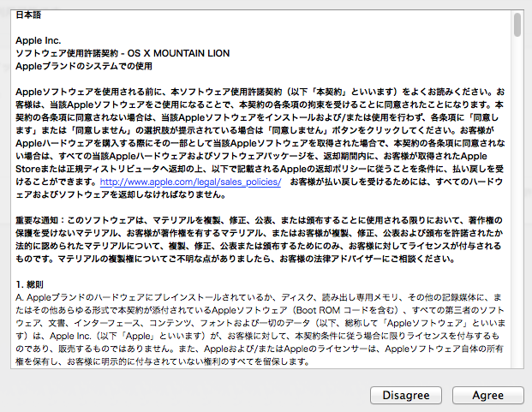
Task: Click the ソフトウェア使用許諾契約 title text
Action: pyautogui.click(x=67, y=54)
